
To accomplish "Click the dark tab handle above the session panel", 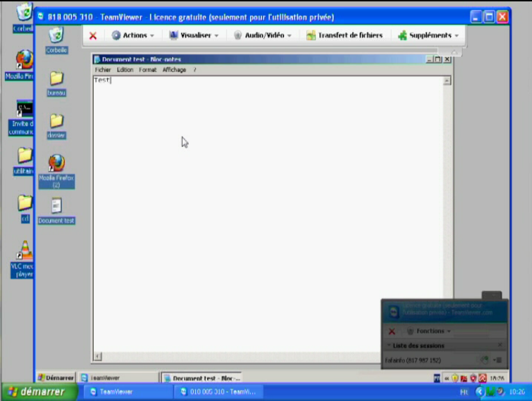I will pos(492,295).
